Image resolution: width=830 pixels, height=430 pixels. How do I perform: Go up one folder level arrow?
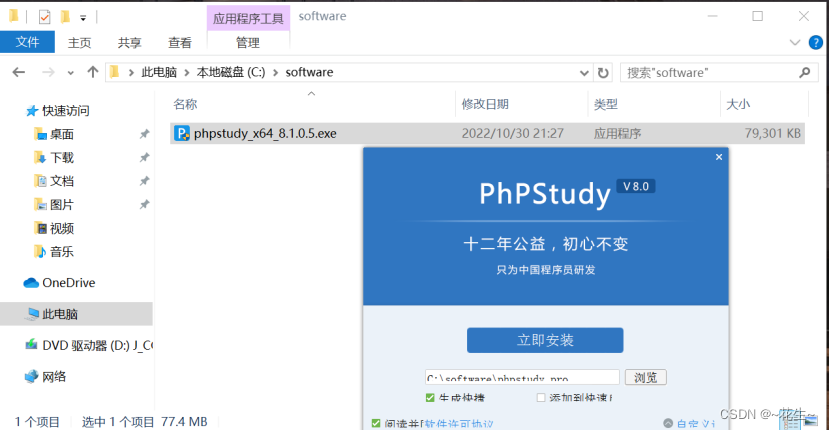pyautogui.click(x=93, y=72)
